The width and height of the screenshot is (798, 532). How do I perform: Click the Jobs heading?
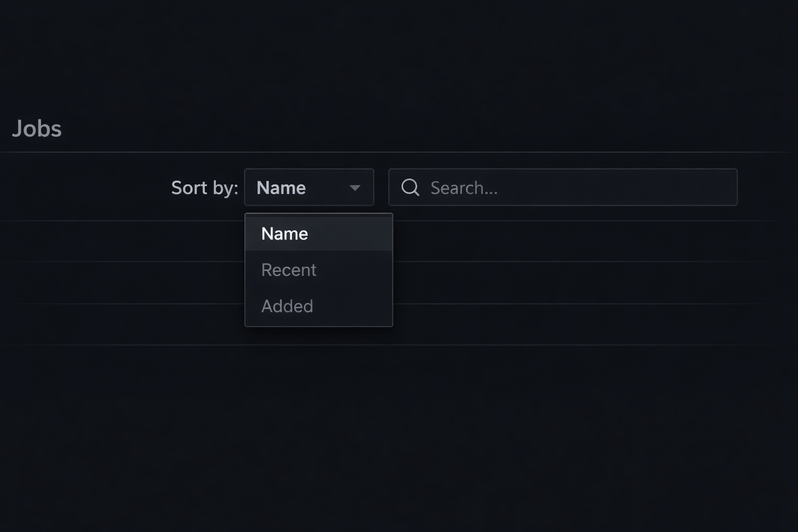click(37, 129)
